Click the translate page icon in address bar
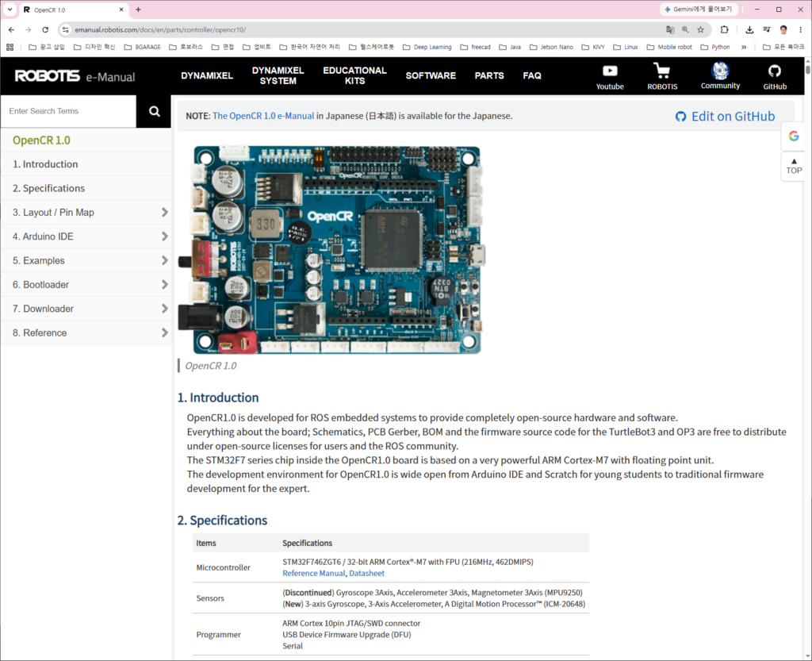 670,29
